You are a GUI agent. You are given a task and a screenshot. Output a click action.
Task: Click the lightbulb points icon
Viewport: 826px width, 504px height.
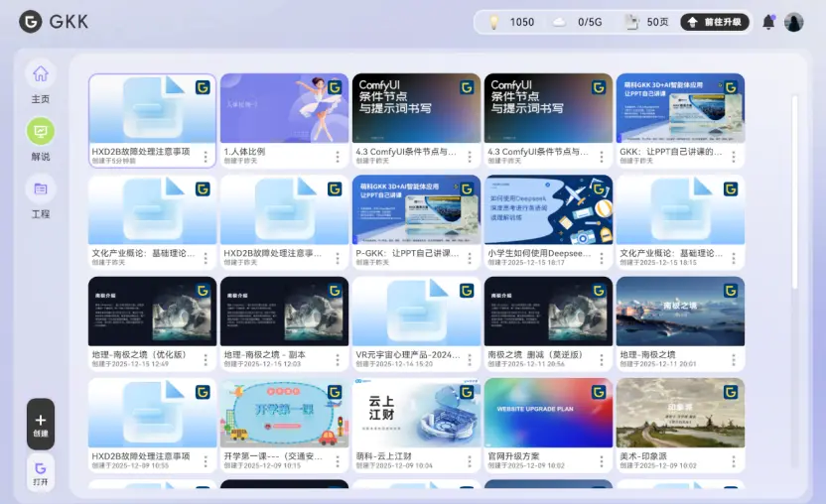click(x=492, y=22)
